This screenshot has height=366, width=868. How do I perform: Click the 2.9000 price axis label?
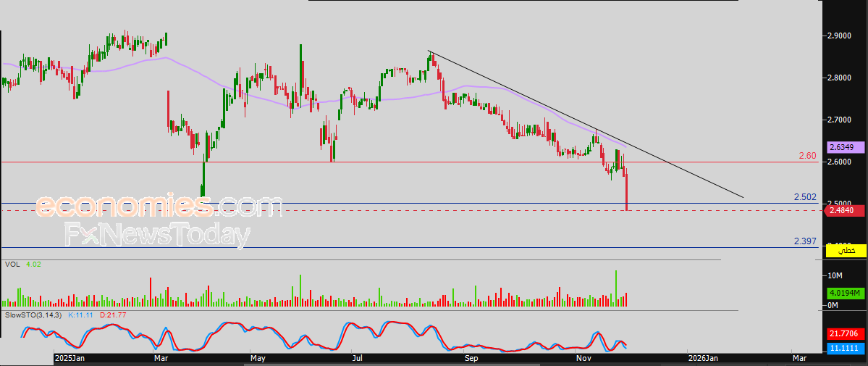pos(839,36)
